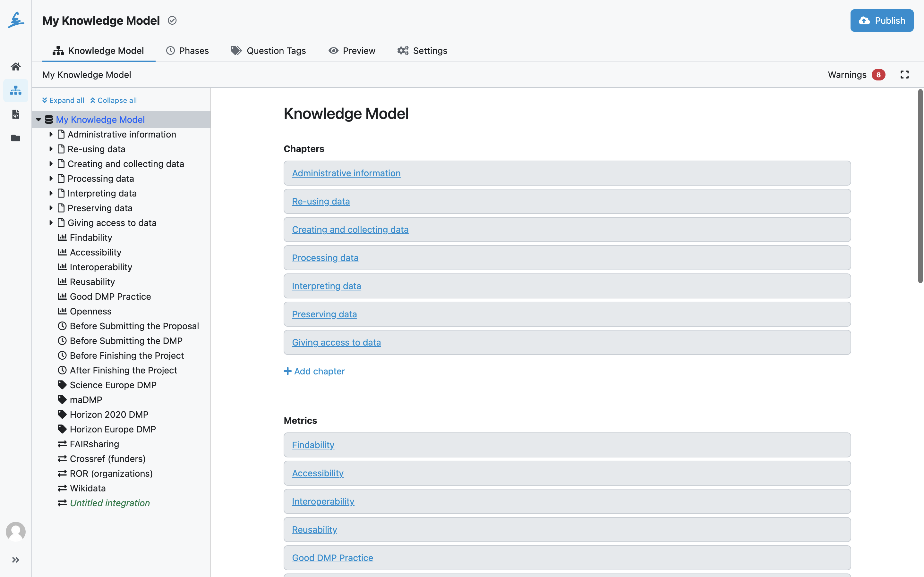The height and width of the screenshot is (577, 924).
Task: Open the Question Tags tab
Action: tap(269, 51)
